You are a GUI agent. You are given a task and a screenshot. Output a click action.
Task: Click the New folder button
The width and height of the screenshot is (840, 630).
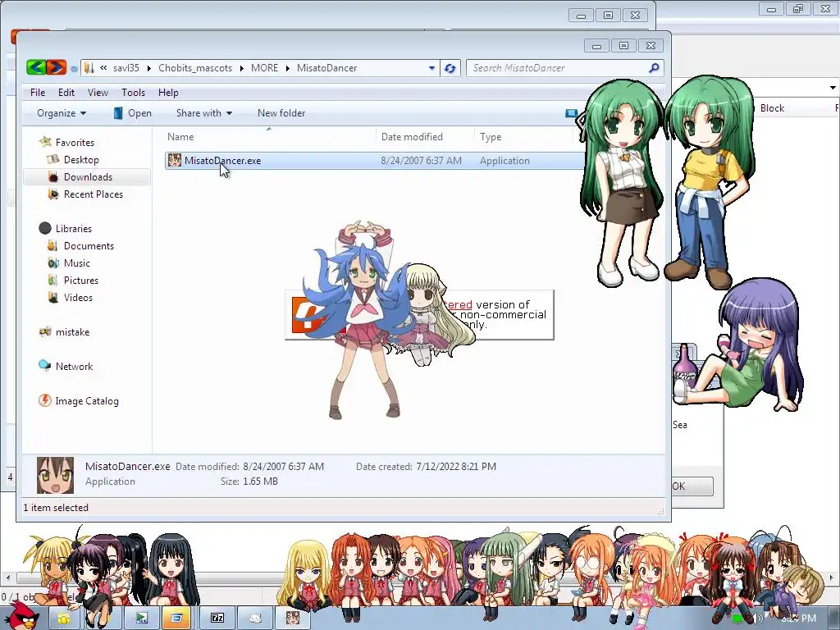[281, 113]
